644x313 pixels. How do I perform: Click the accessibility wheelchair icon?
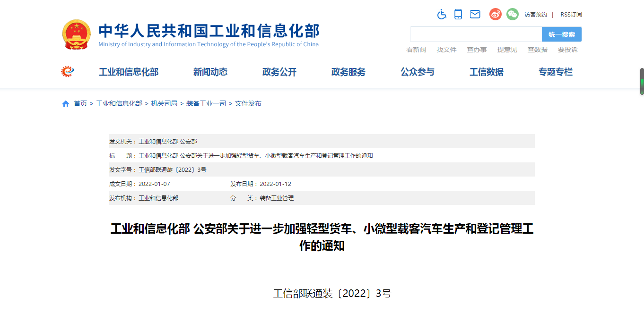click(x=442, y=14)
